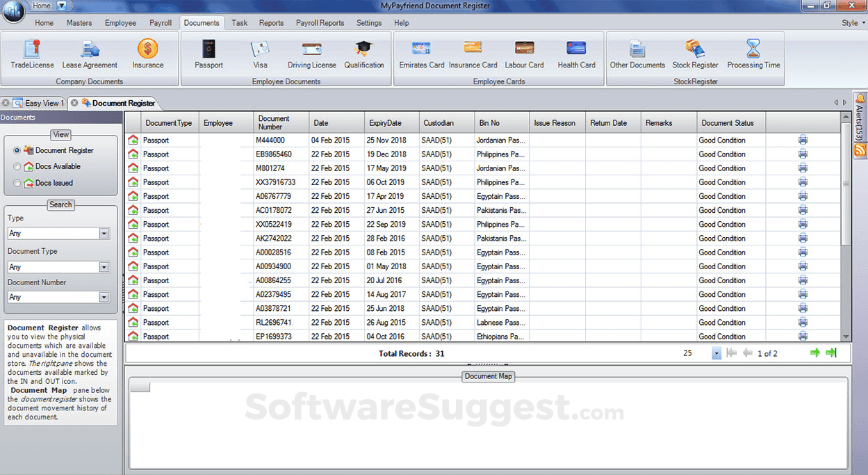This screenshot has height=475, width=868.
Task: Open the Reports menu
Action: (271, 23)
